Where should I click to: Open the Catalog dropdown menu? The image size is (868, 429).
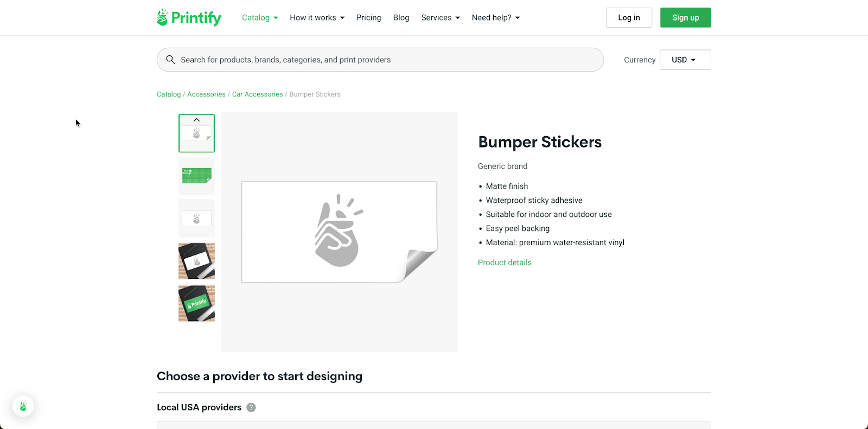pyautogui.click(x=260, y=17)
